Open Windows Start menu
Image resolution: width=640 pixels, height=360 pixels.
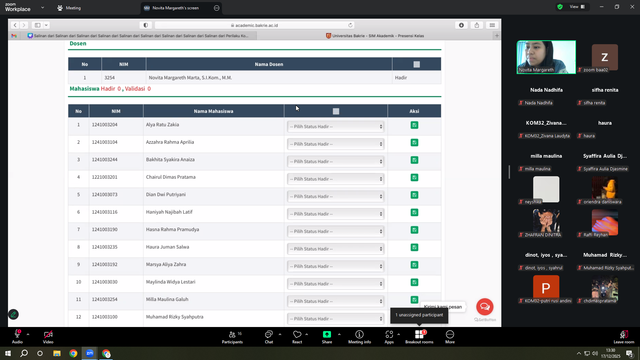(x=8, y=353)
